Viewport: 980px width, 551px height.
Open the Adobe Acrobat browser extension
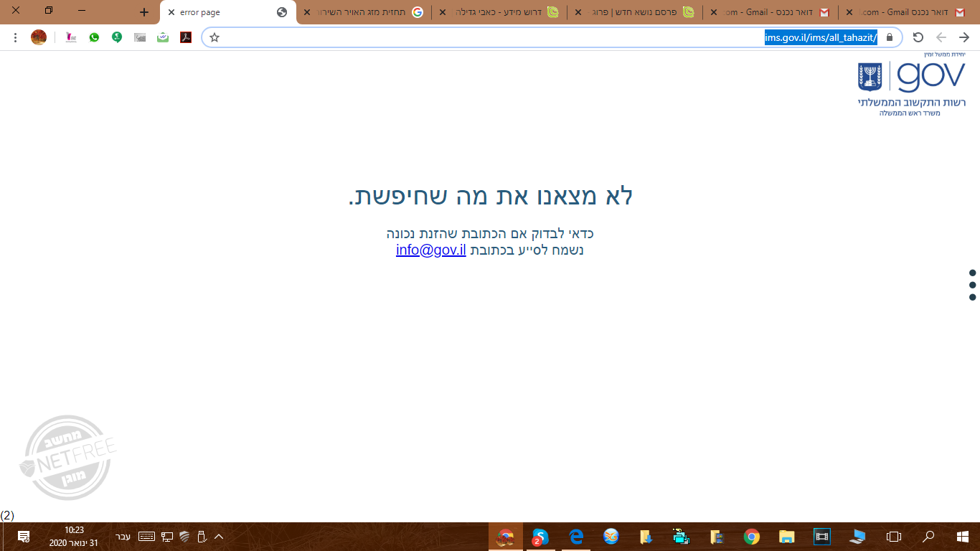pyautogui.click(x=186, y=37)
